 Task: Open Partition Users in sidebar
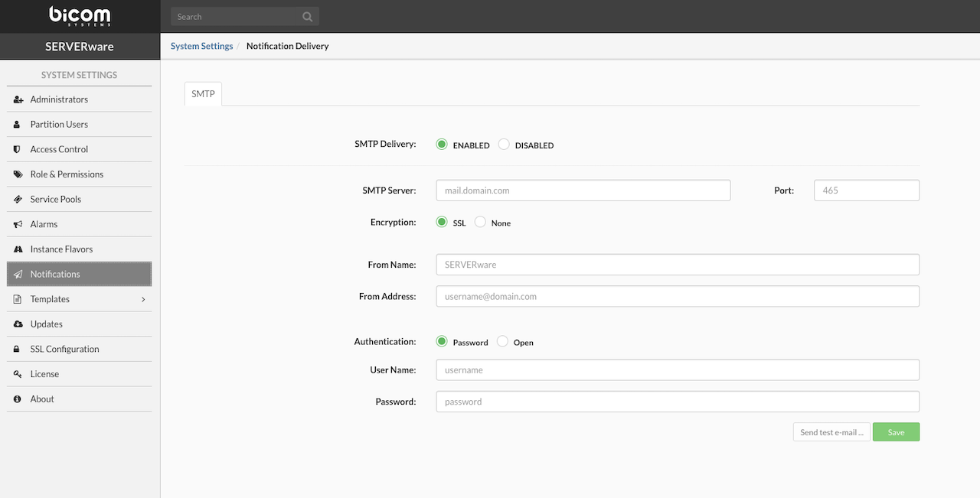pyautogui.click(x=59, y=124)
